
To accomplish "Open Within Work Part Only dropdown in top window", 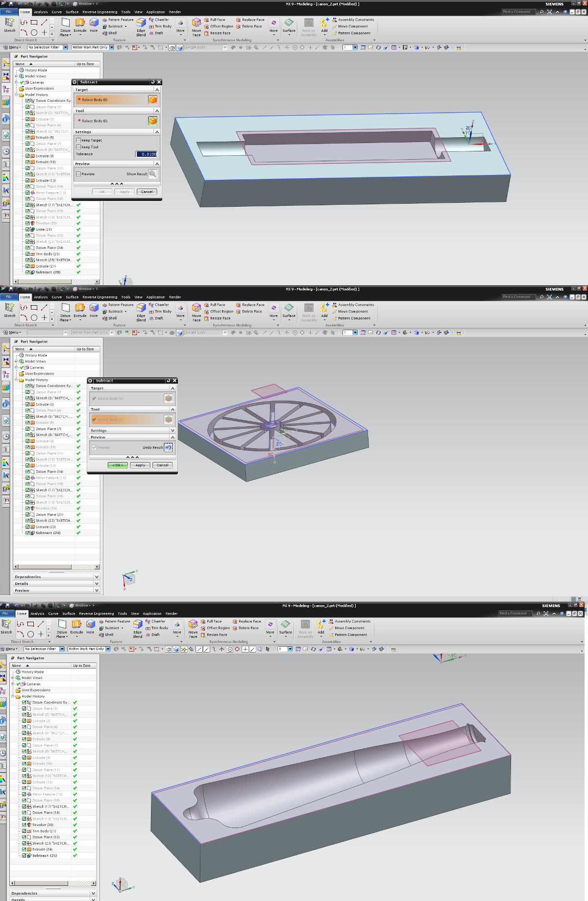I will coord(112,48).
